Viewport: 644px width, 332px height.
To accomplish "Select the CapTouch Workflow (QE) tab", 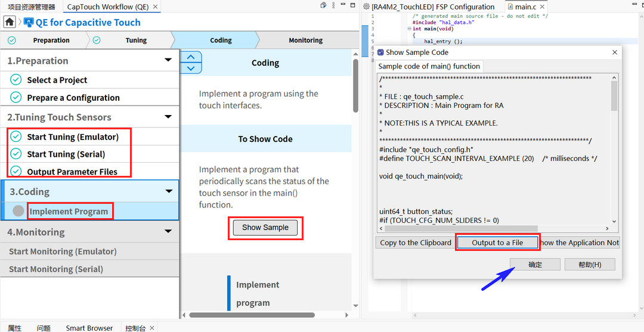I will click(x=107, y=7).
